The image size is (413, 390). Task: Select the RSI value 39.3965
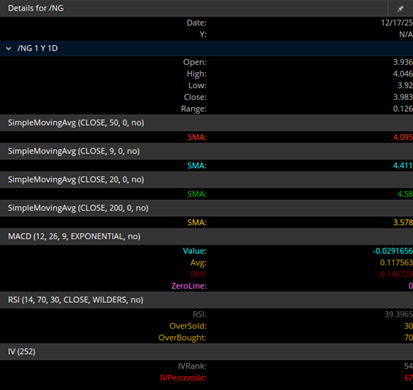point(398,314)
